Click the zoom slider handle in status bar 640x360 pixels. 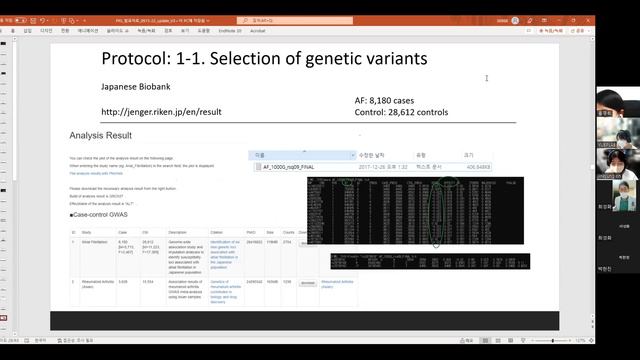[x=553, y=340]
